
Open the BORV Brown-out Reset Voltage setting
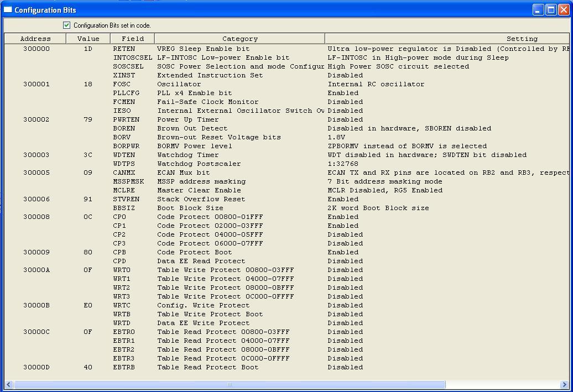click(336, 137)
